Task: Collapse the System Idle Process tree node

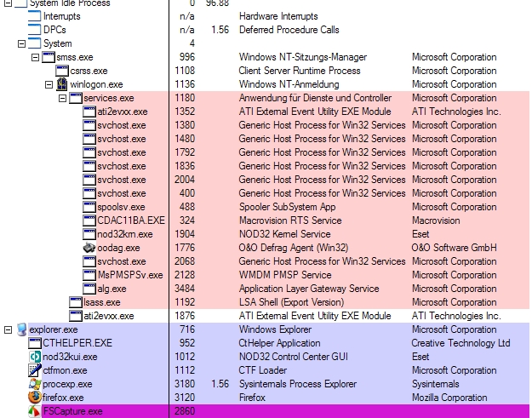Action: 9,3
